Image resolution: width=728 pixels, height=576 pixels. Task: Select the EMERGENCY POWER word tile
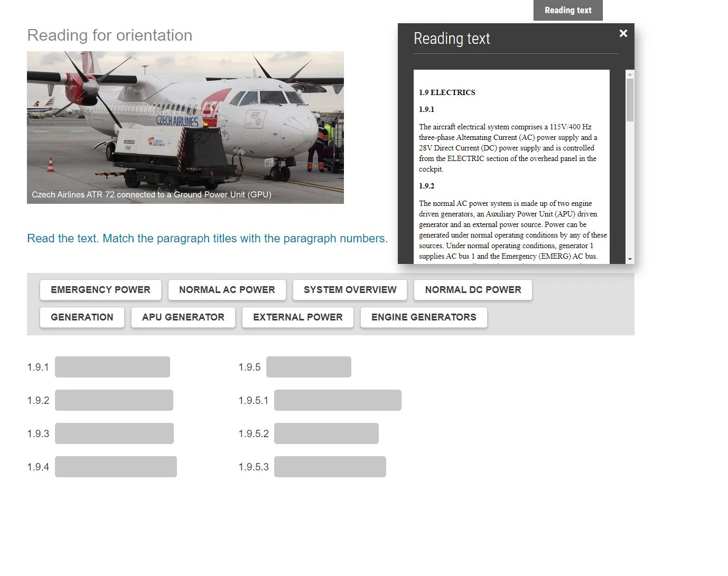click(100, 289)
